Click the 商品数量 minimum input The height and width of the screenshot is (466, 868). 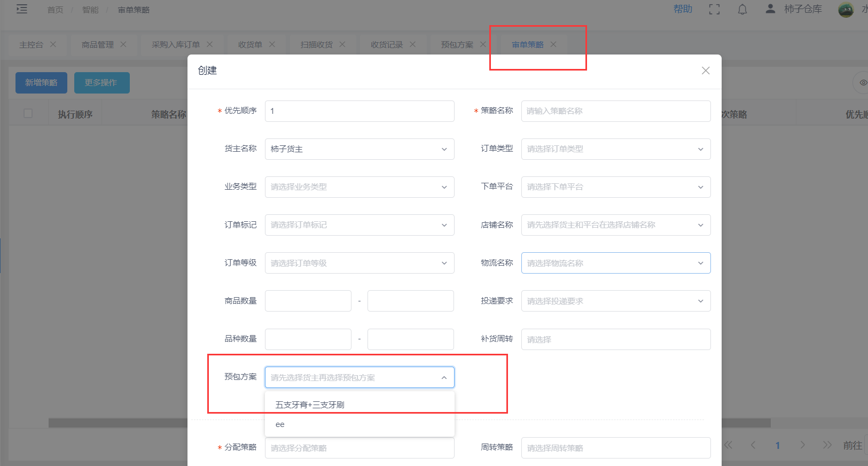point(308,301)
